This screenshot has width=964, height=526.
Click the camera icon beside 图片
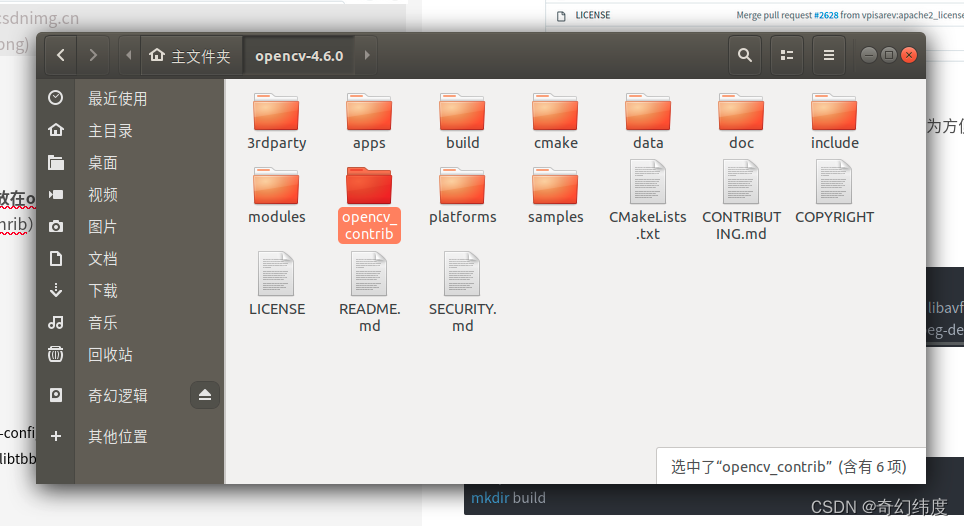tap(55, 226)
